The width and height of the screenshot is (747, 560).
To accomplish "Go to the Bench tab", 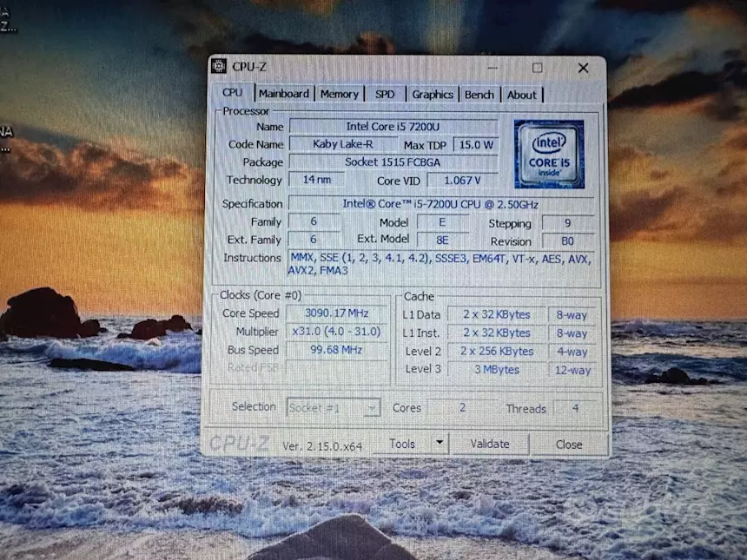I will [x=479, y=95].
